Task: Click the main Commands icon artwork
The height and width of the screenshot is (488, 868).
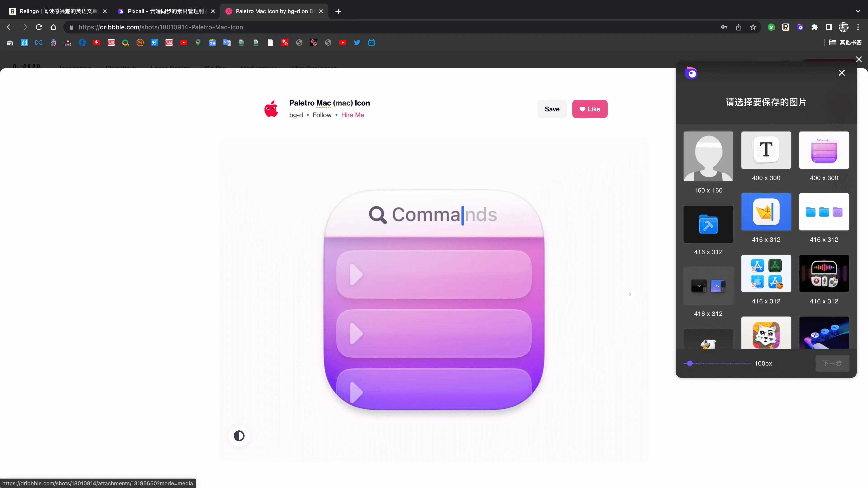Action: click(x=434, y=300)
